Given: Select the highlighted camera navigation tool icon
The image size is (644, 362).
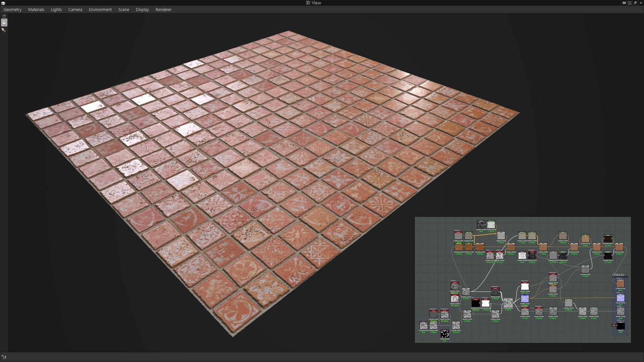Looking at the screenshot, I should click(x=4, y=22).
